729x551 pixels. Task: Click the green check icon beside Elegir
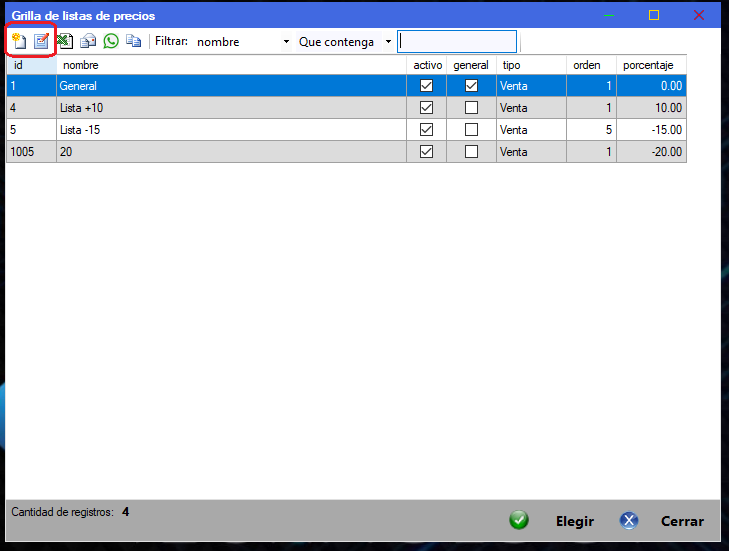518,521
